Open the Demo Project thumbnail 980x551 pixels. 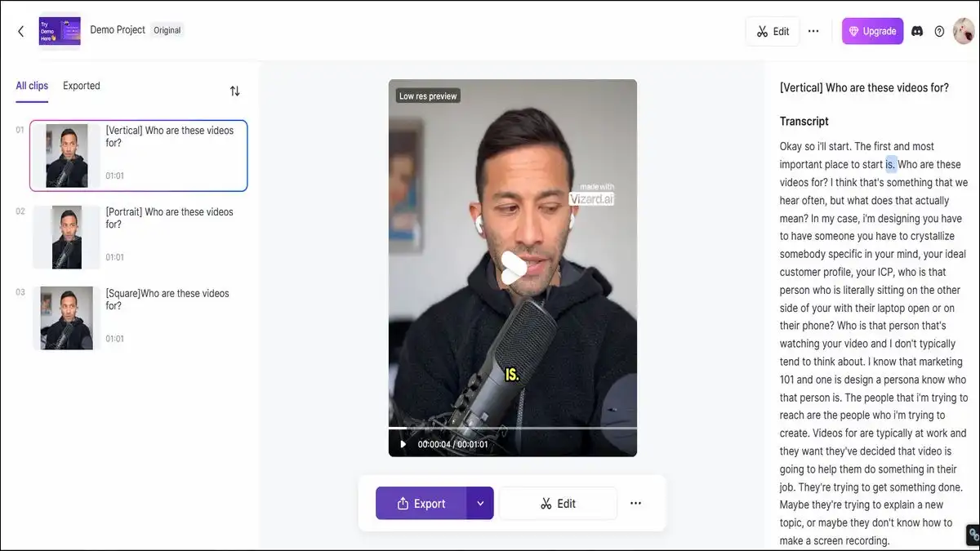click(60, 31)
